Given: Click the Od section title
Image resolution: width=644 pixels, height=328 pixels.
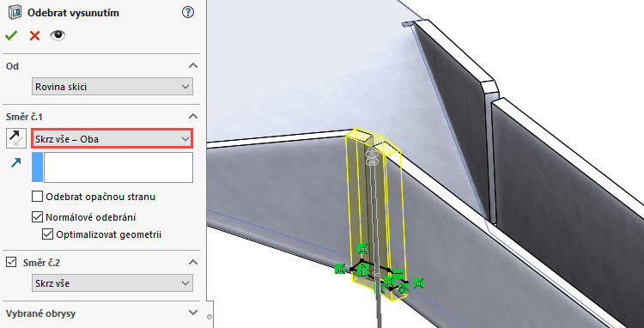Looking at the screenshot, I should point(12,66).
